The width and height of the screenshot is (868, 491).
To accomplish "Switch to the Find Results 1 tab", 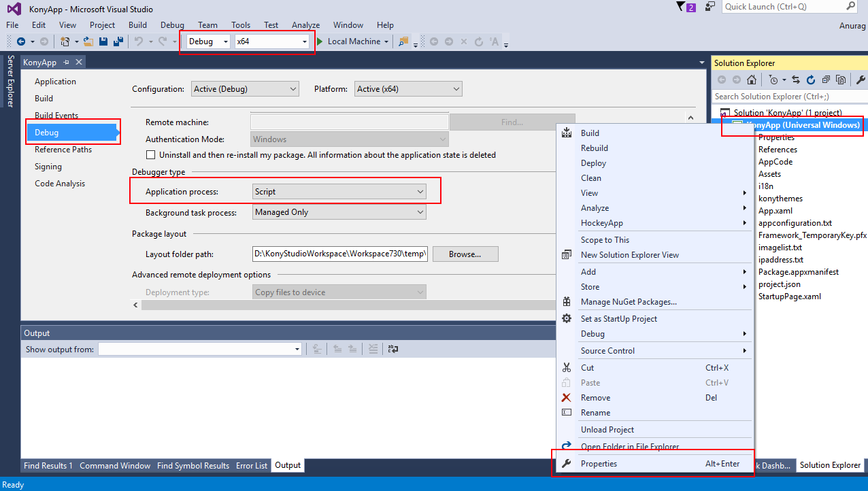I will pyautogui.click(x=48, y=466).
